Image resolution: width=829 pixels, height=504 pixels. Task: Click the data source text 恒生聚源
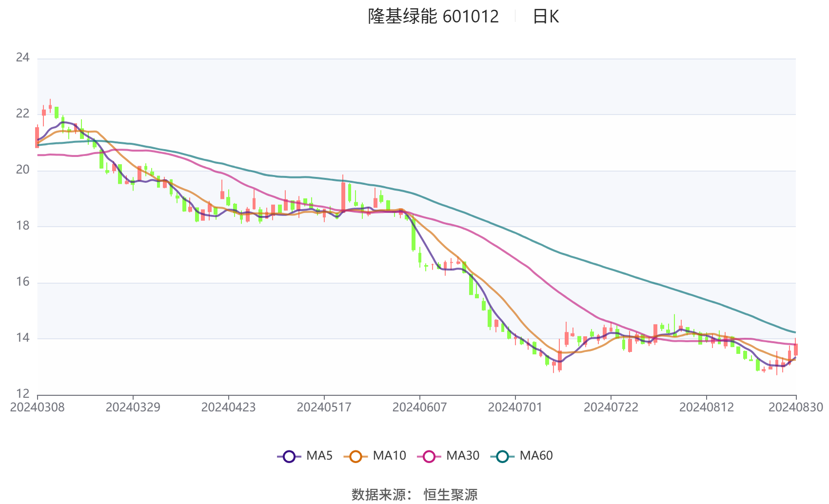tap(451, 495)
